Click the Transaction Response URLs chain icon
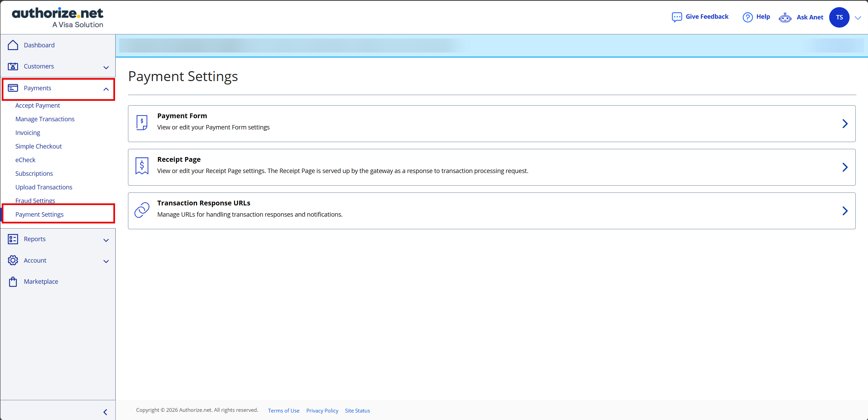The height and width of the screenshot is (420, 868). point(142,210)
